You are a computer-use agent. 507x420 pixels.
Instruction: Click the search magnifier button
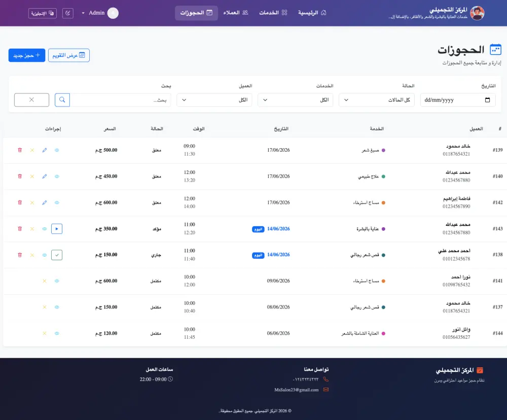[62, 100]
